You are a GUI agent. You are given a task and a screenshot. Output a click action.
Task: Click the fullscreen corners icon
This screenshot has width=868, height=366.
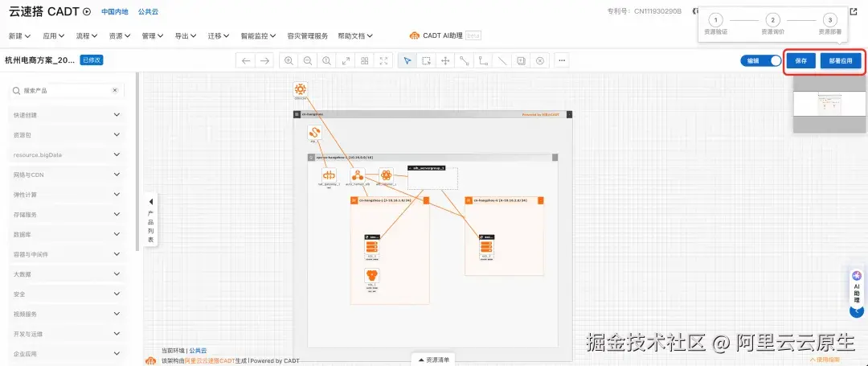click(383, 61)
